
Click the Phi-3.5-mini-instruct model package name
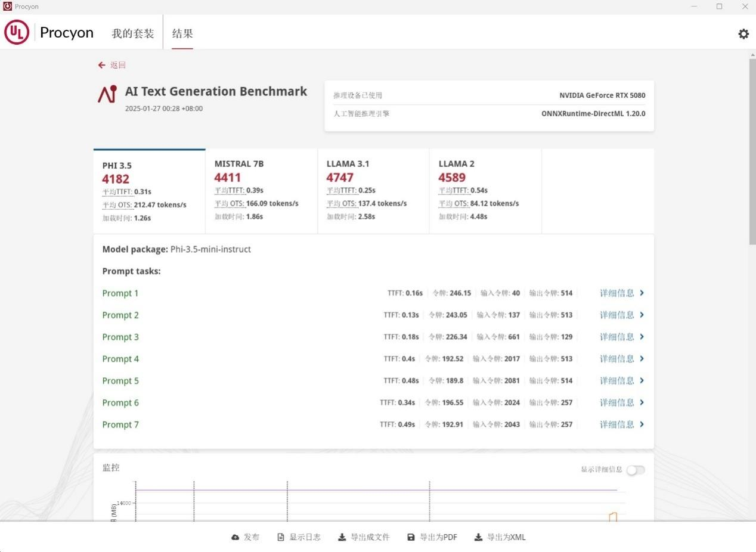210,249
